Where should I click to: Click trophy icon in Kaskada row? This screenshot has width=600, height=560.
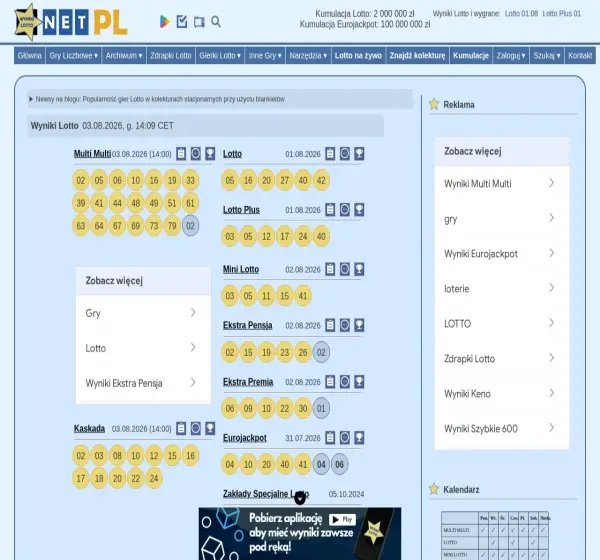pos(210,428)
